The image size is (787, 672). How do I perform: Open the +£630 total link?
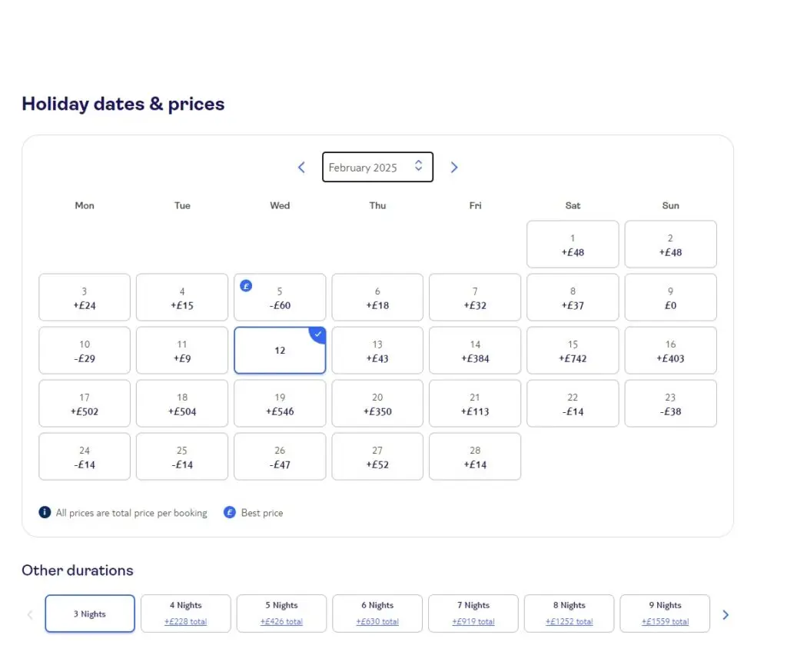377,622
